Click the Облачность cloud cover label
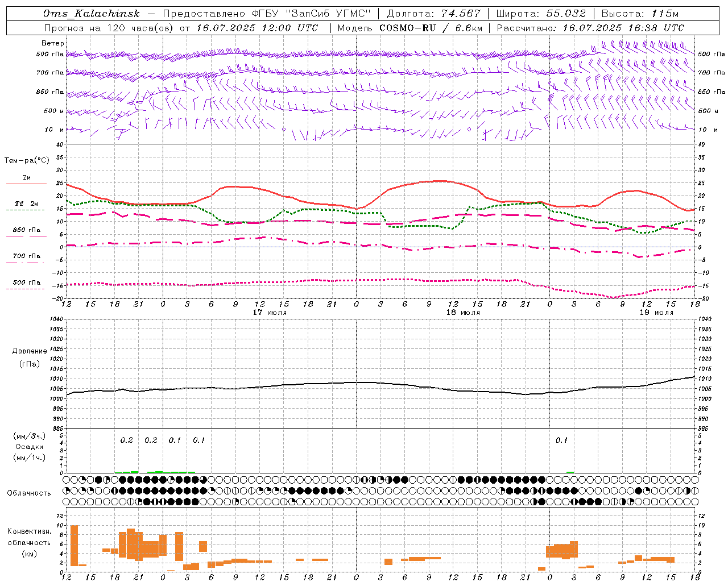Screen dimensions: 728x582 tap(29, 493)
